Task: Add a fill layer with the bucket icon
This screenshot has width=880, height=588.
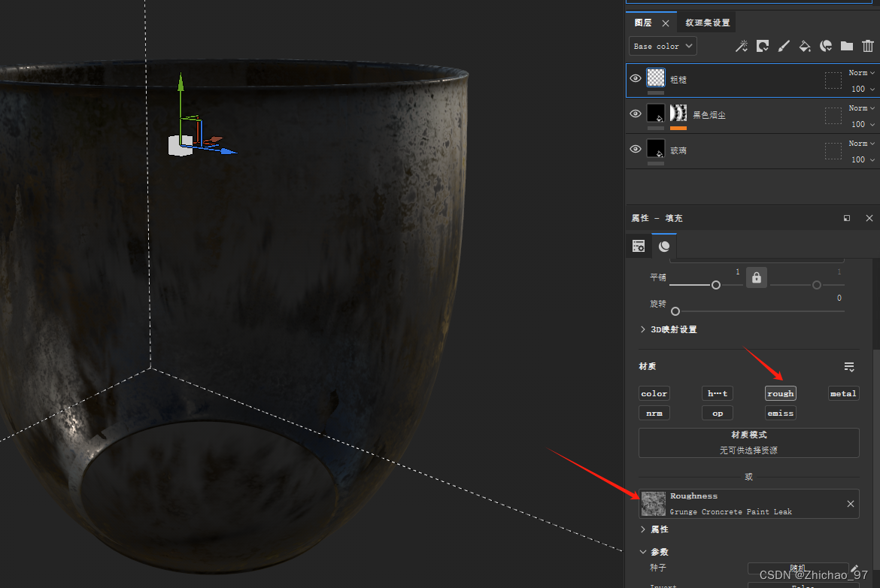Action: [805, 46]
